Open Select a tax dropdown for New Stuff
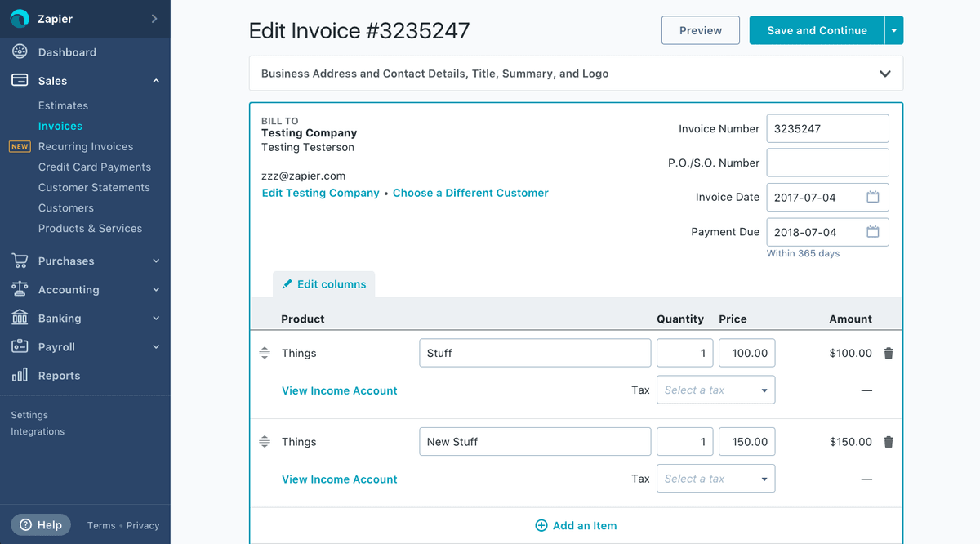The height and width of the screenshot is (544, 980). [715, 479]
